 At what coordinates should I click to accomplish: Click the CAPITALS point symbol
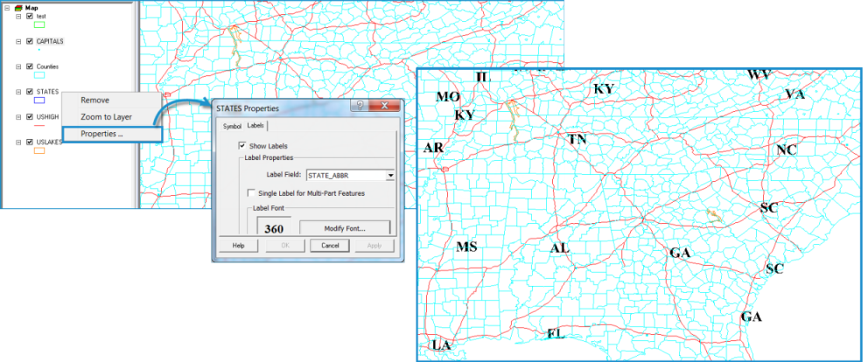click(39, 49)
